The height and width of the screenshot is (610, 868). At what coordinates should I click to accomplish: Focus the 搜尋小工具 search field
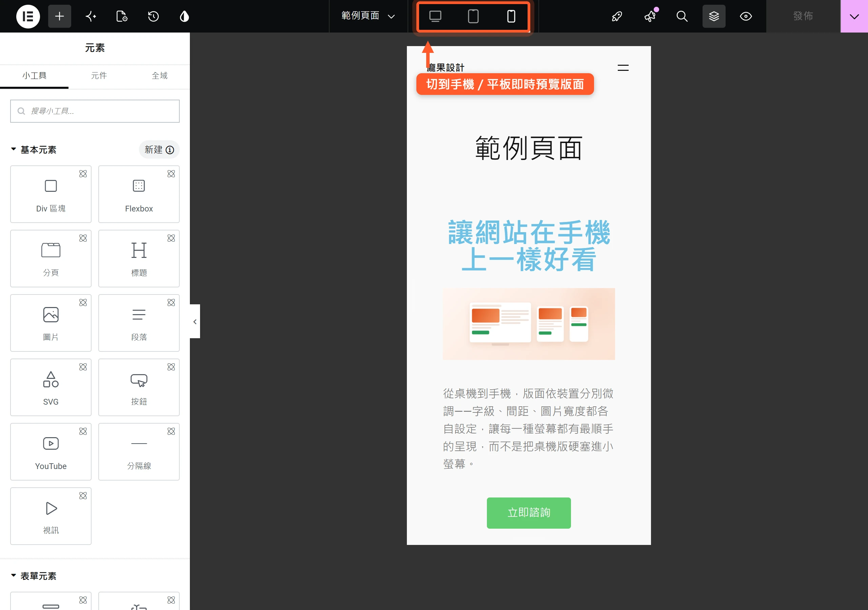pos(95,111)
